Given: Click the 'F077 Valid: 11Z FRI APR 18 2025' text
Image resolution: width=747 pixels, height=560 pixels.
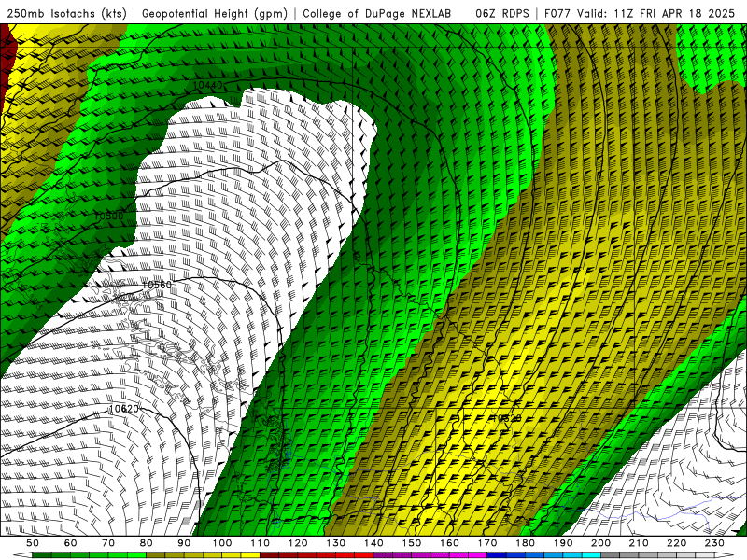Looking at the screenshot, I should [640, 13].
